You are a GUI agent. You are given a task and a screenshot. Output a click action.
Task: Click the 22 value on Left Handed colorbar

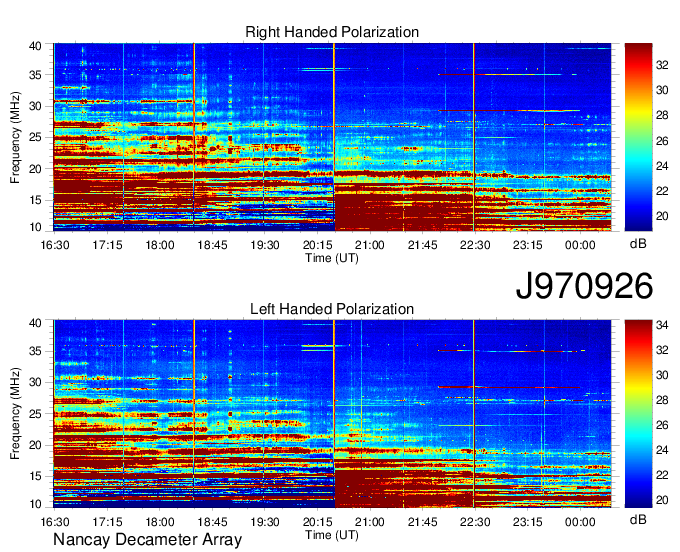coord(662,475)
